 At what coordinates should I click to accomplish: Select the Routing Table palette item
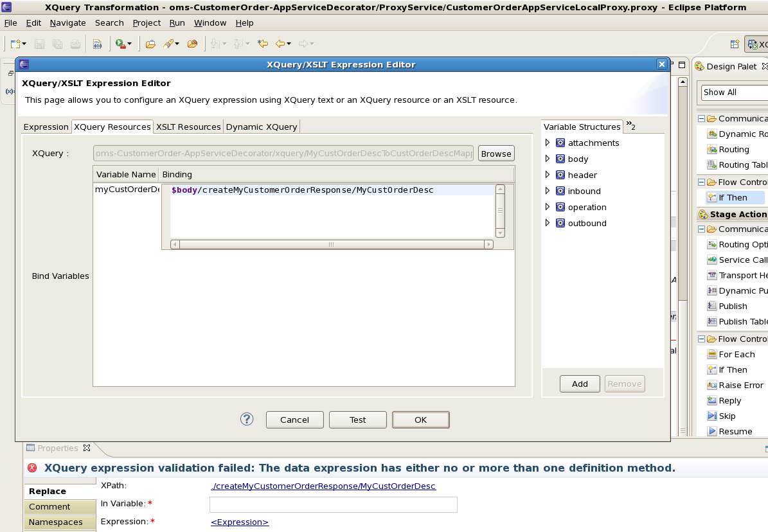tap(737, 164)
